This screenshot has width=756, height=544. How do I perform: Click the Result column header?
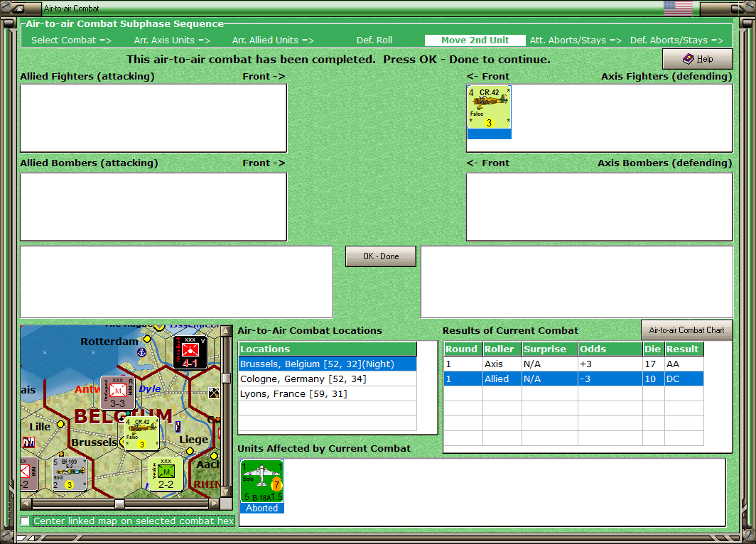pyautogui.click(x=684, y=349)
